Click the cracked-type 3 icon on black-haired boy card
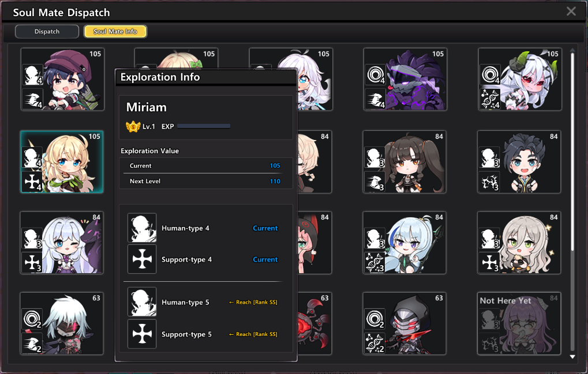This screenshot has width=588, height=374. pos(490,182)
